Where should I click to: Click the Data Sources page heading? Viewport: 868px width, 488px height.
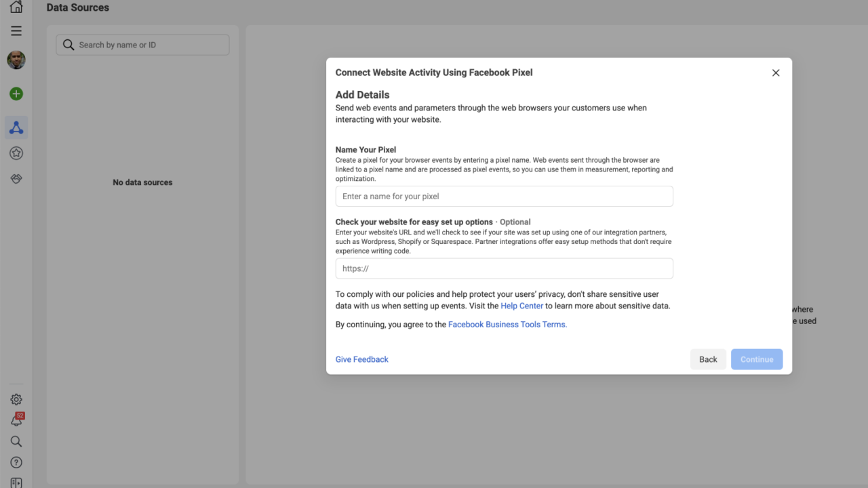point(78,7)
